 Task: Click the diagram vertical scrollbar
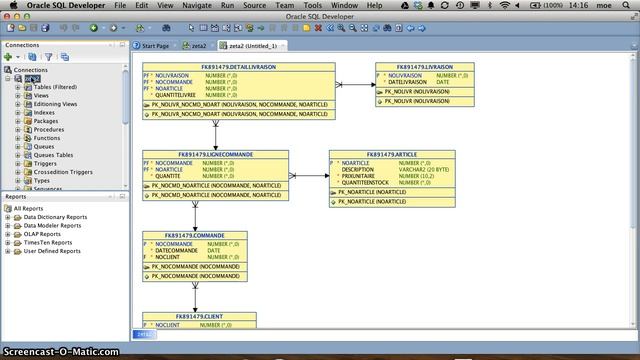[633, 143]
